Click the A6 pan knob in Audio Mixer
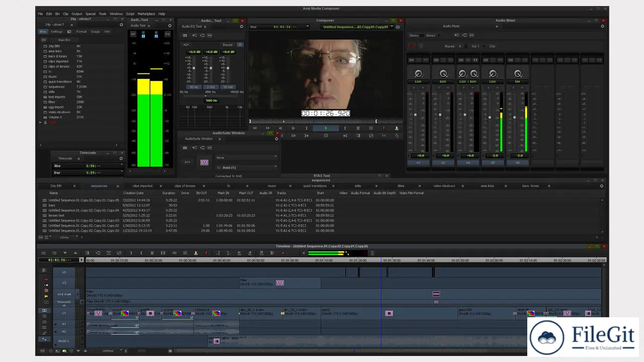This screenshot has width=644, height=362. tap(517, 73)
